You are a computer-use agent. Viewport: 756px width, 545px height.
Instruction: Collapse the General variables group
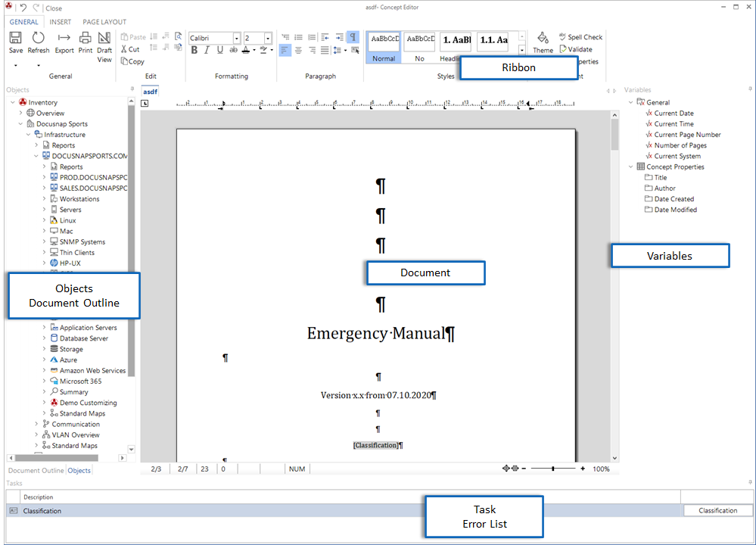click(630, 102)
